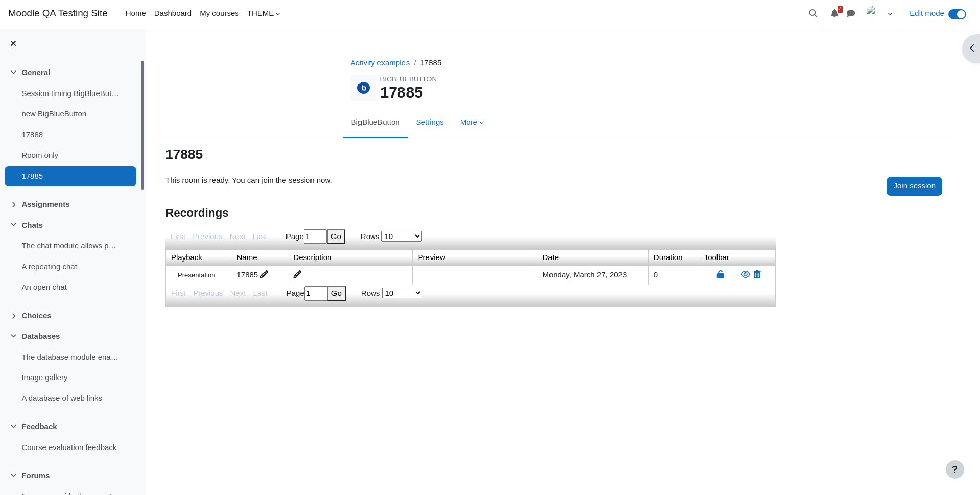Screen dimensions: 980x495
Task: Expand the Choices section
Action: click(13, 316)
